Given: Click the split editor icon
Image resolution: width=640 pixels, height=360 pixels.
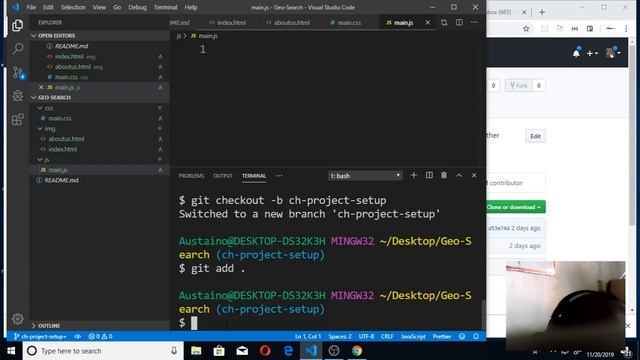Looking at the screenshot, I should [459, 22].
